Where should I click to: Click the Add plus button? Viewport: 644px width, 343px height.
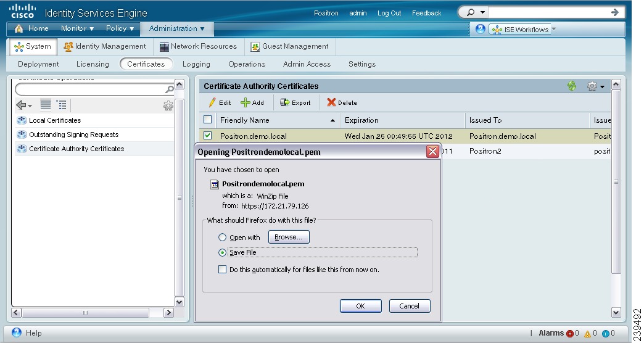tap(252, 102)
